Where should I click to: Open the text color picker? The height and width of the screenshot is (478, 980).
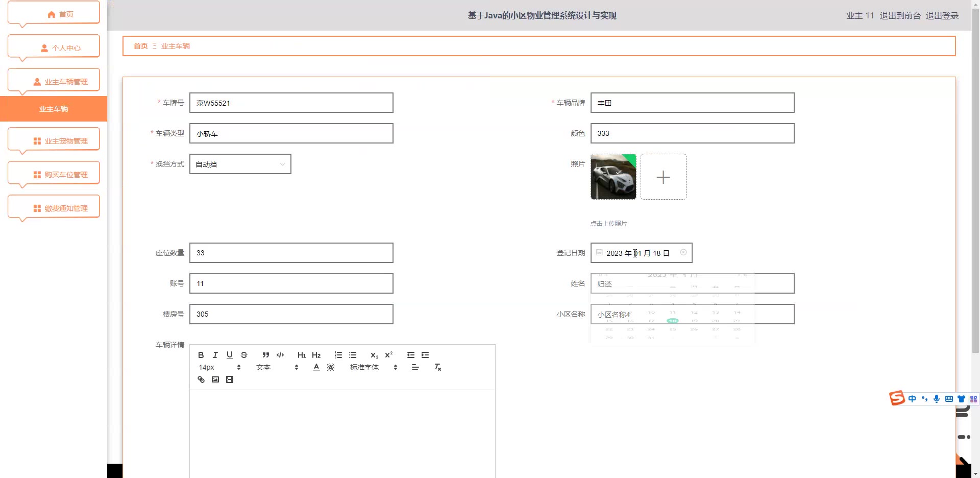pos(316,367)
